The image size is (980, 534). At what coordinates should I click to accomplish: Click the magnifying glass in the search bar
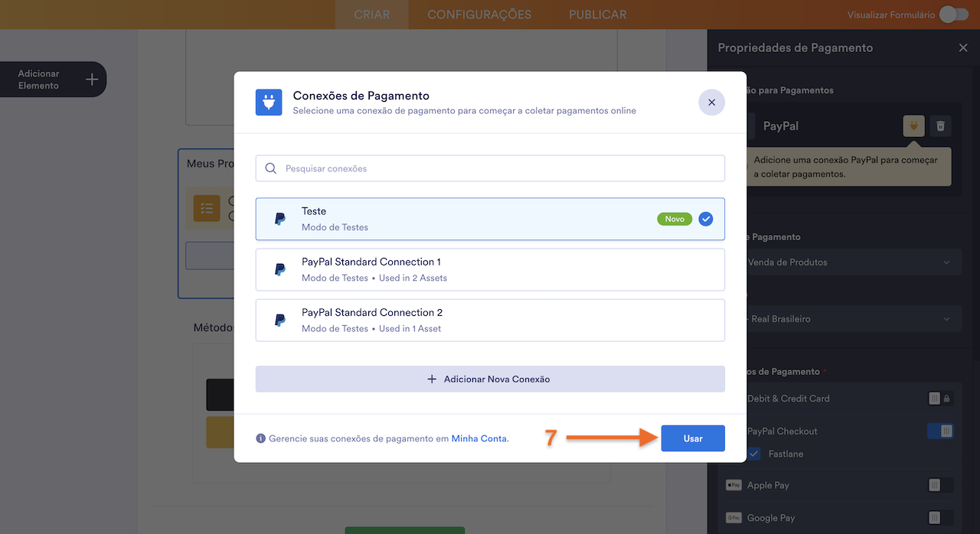(x=270, y=168)
